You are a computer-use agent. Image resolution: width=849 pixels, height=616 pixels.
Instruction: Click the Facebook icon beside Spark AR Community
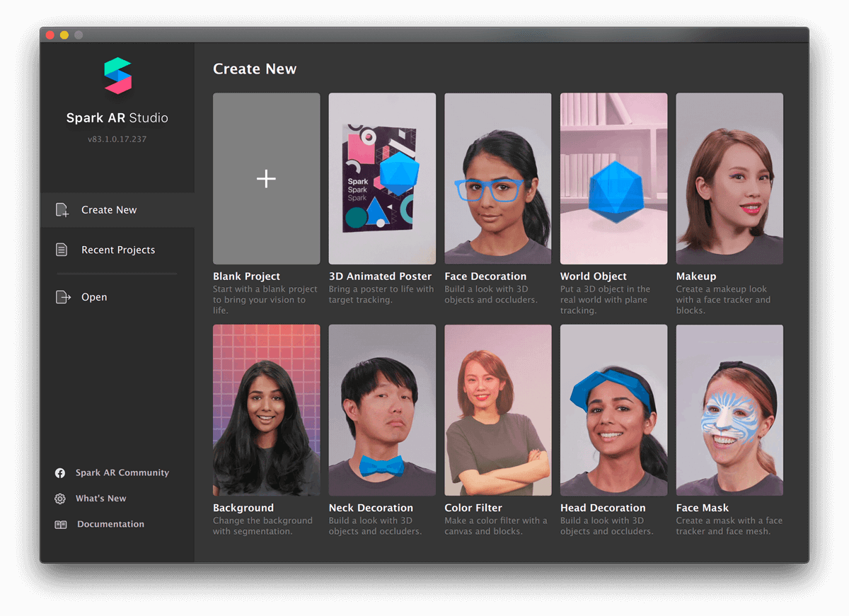pyautogui.click(x=61, y=473)
